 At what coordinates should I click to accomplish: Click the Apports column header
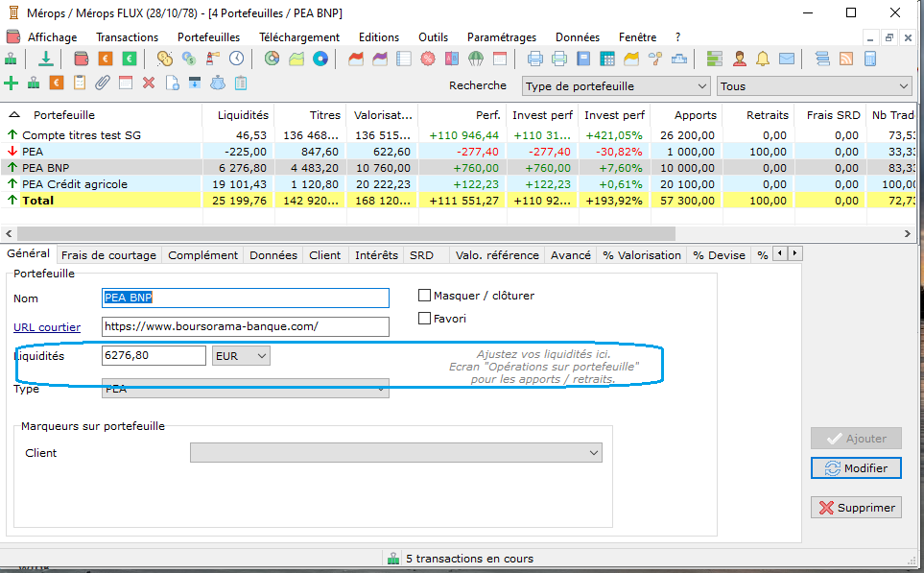[685, 115]
